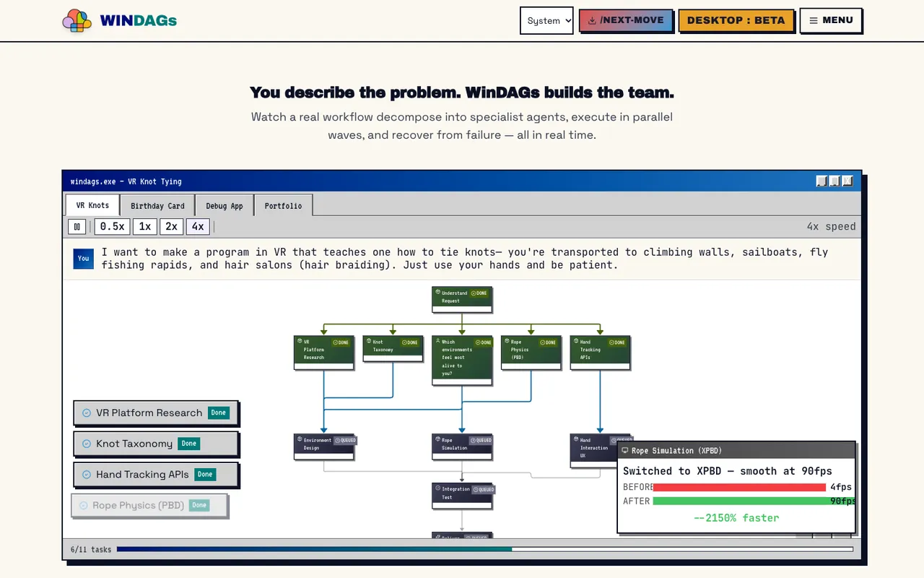Click the '4x speed' status text
Image resolution: width=924 pixels, height=578 pixels.
(831, 226)
